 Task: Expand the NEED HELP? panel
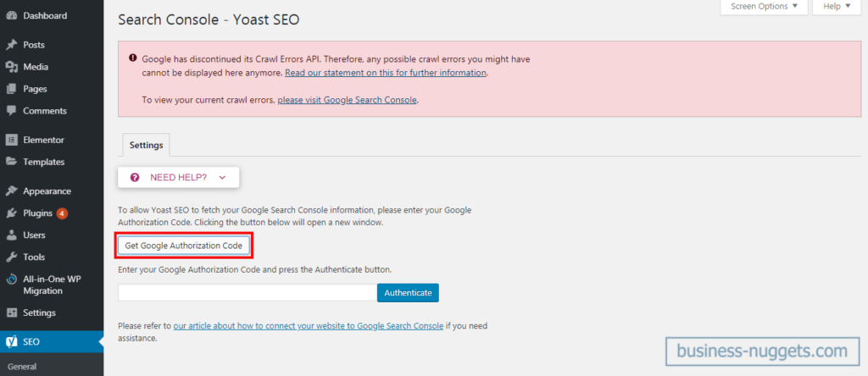pos(178,178)
